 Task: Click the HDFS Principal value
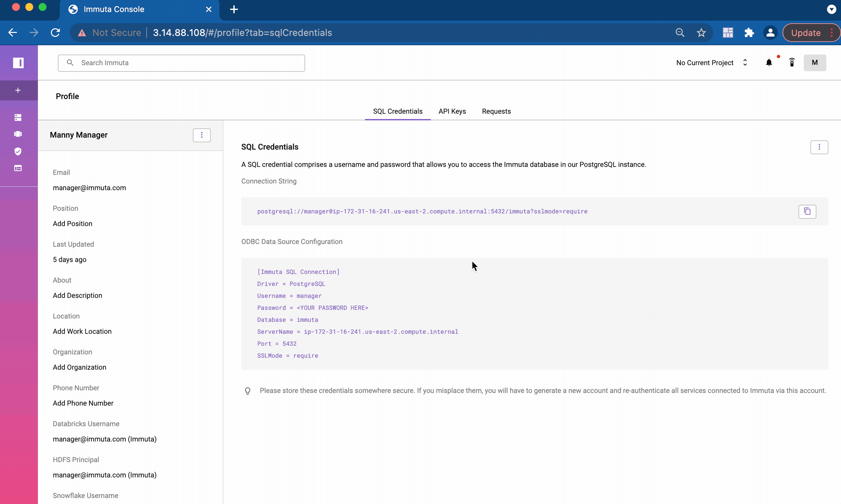coord(105,475)
